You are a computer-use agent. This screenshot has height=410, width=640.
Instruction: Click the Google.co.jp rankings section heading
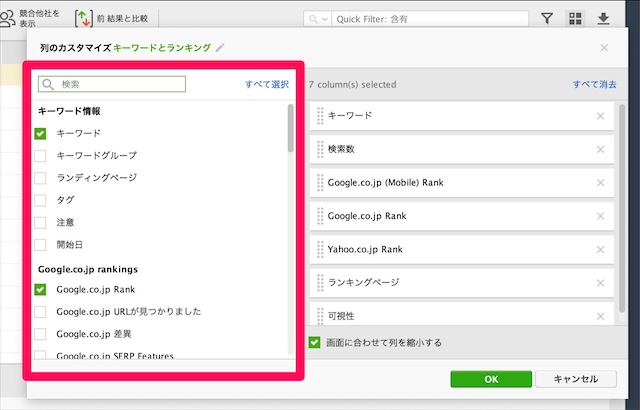pyautogui.click(x=88, y=269)
